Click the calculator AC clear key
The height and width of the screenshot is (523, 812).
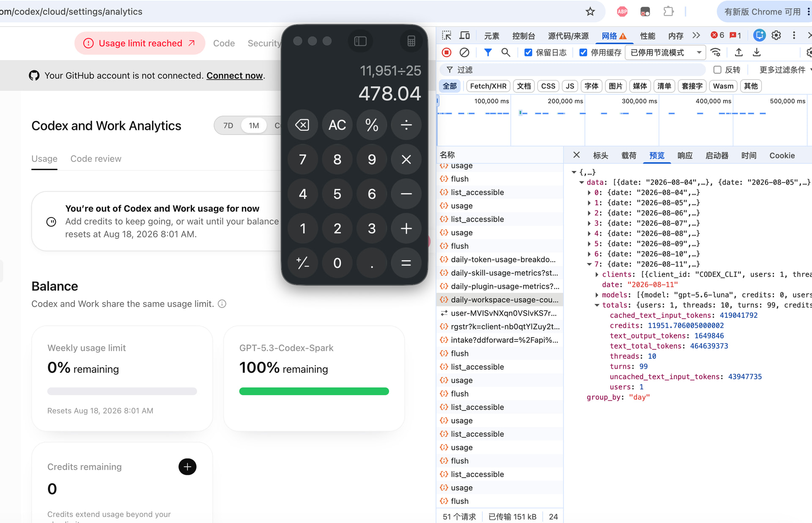click(x=337, y=125)
